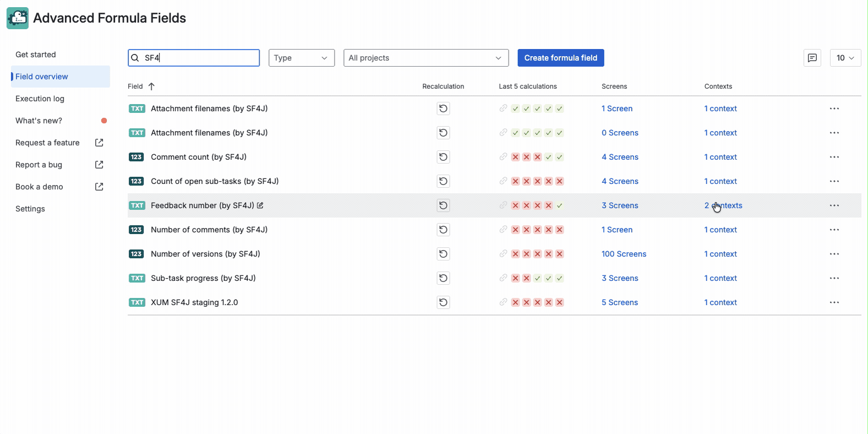Expand the All projects dropdown
The width and height of the screenshot is (868, 434).
pos(425,58)
